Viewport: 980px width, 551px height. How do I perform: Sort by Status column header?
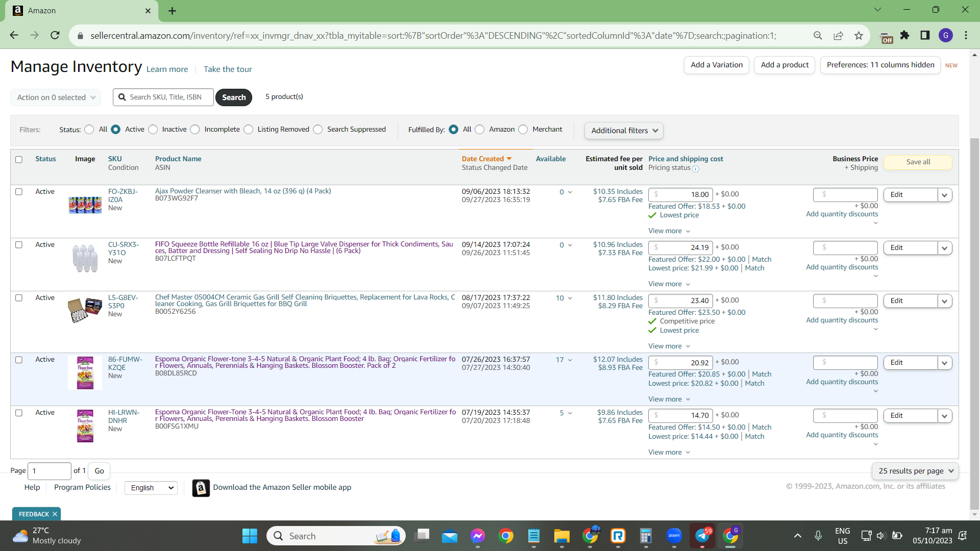[x=45, y=159]
